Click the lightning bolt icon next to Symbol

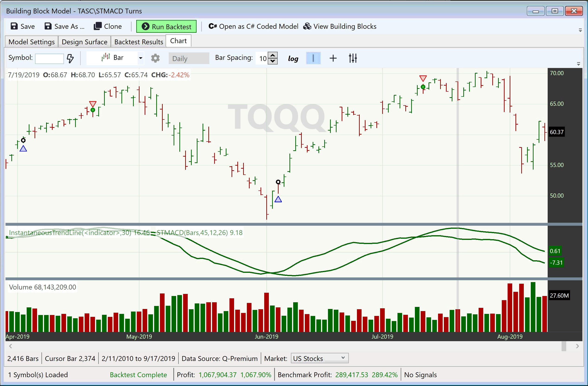pyautogui.click(x=70, y=58)
